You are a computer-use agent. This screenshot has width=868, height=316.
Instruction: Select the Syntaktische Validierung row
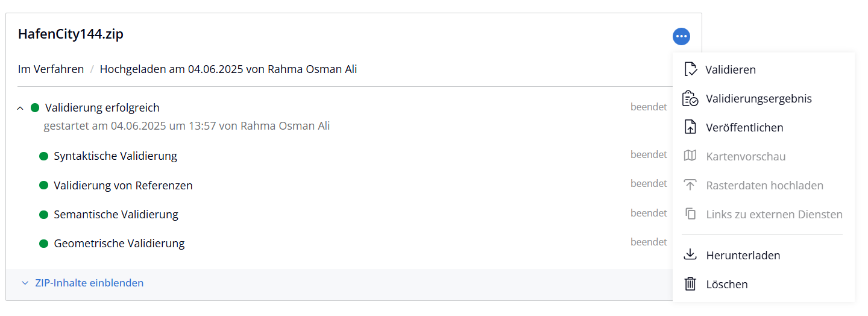pos(115,156)
